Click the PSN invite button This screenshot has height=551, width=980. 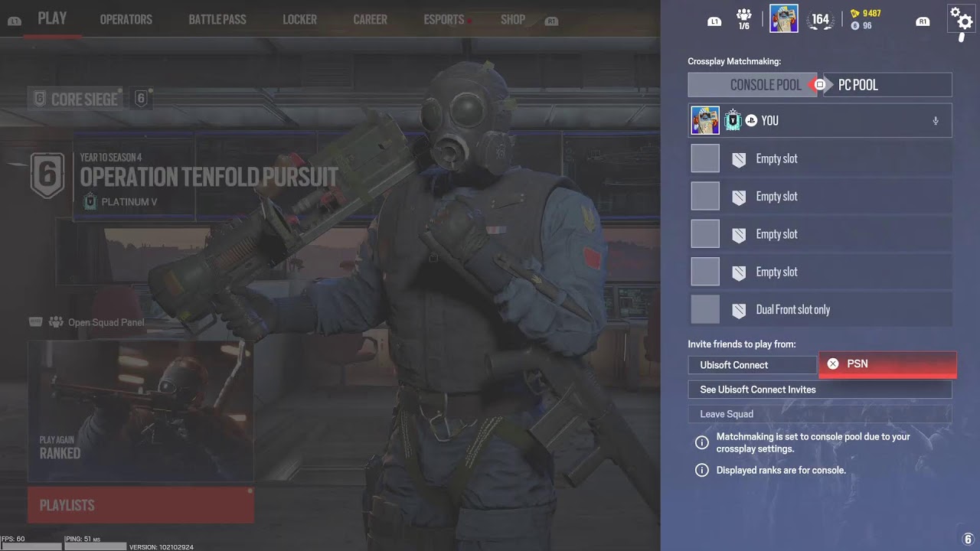tap(887, 364)
